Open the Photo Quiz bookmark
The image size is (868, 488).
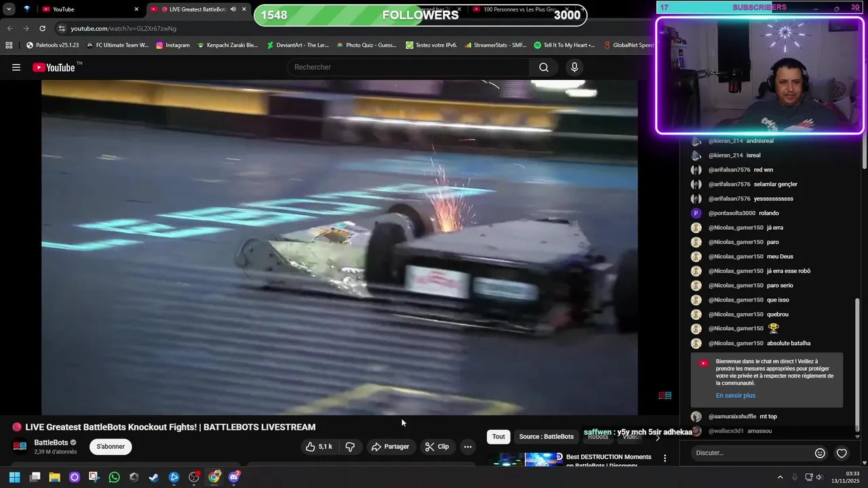[x=366, y=45]
